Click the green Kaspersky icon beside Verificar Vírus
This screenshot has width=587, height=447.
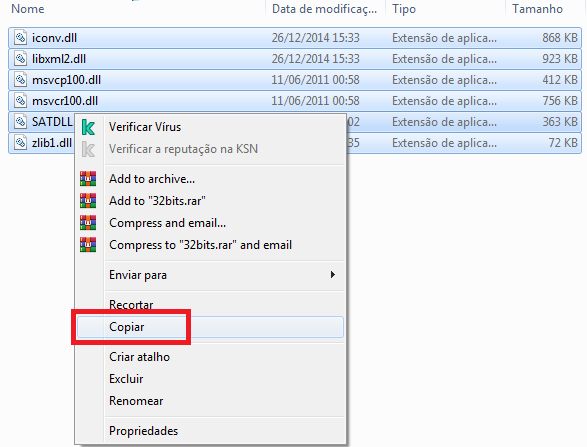[88, 127]
